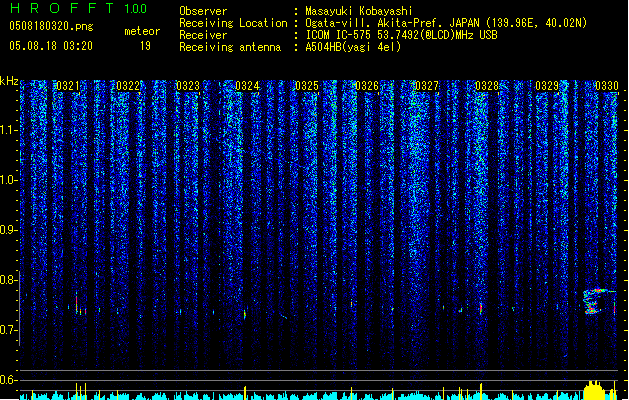This screenshot has height=400, width=629.
Task: Click the 0.9 kHz axis tick label
Action: point(9,230)
